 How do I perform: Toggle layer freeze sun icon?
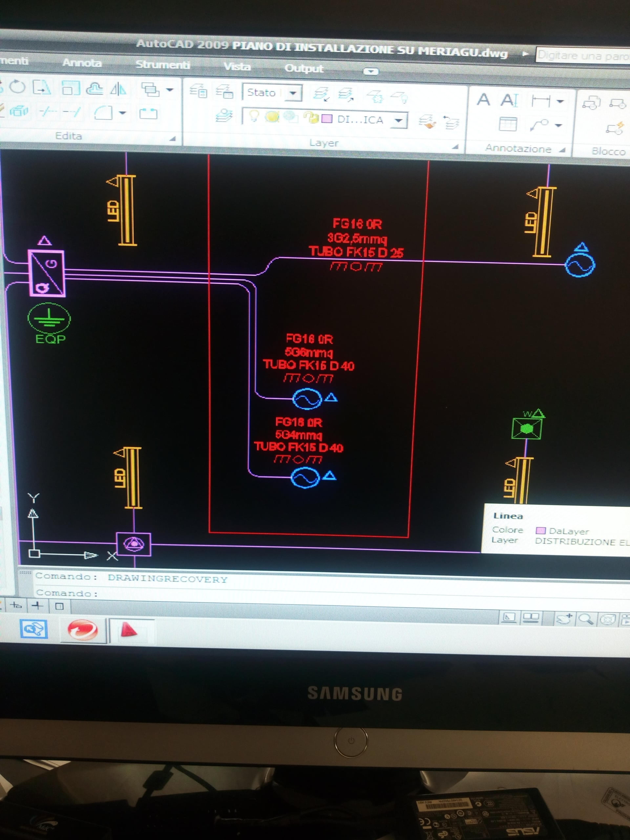point(272,117)
